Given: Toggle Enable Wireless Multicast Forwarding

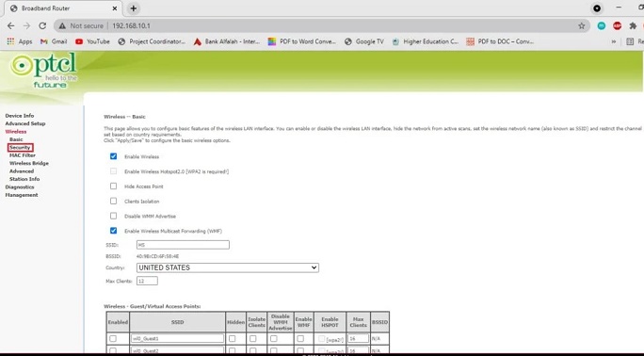Looking at the screenshot, I should coord(113,231).
